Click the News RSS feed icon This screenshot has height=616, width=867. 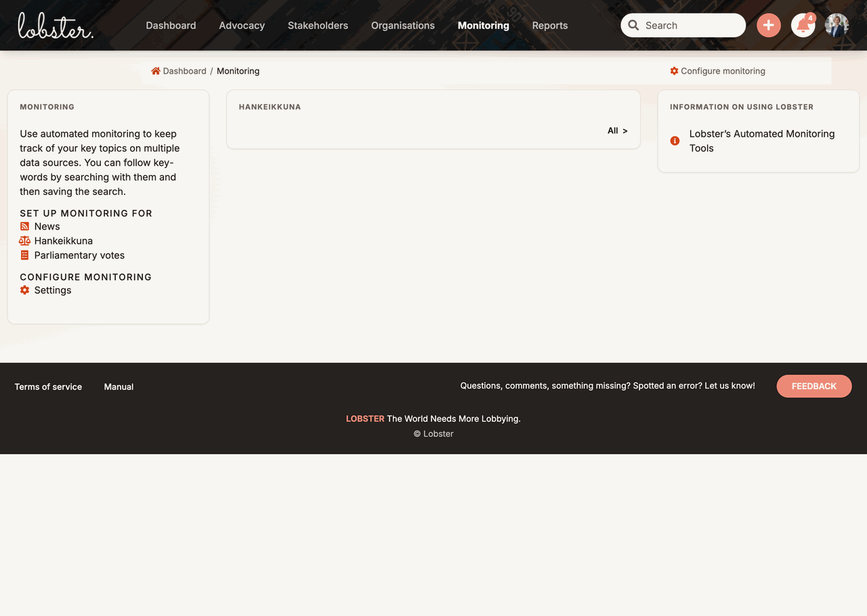coord(24,227)
